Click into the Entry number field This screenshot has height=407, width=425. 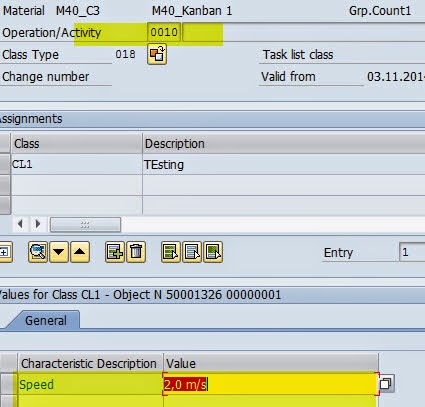point(412,252)
